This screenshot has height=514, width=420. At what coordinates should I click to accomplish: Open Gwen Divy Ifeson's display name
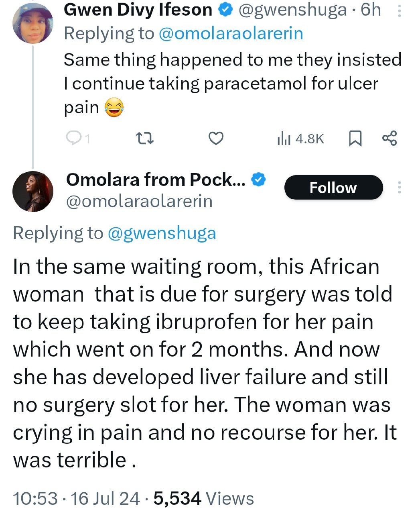tap(138, 10)
